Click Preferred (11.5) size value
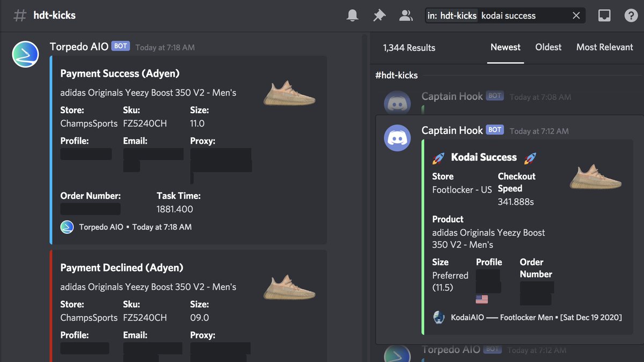The width and height of the screenshot is (644, 362). (x=450, y=282)
